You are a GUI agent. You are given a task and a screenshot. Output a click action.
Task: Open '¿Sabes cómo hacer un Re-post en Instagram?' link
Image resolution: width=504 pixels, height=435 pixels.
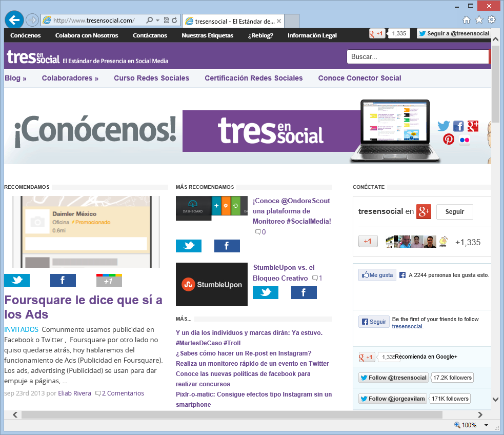tap(244, 353)
